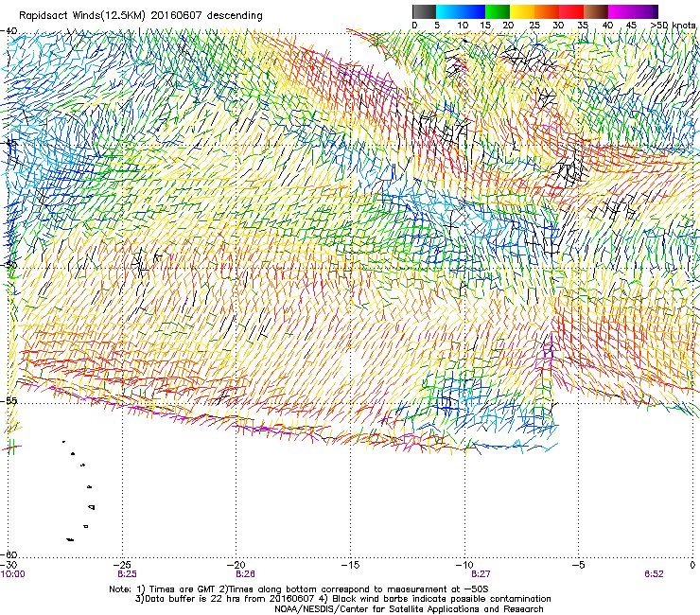Click the magenta 40-45 knots legend segment
700x615 pixels.
coord(621,11)
